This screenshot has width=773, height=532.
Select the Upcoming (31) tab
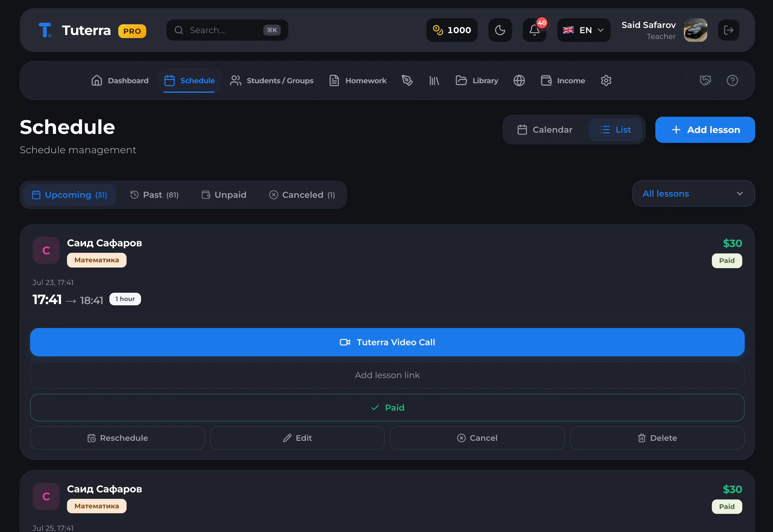pyautogui.click(x=69, y=195)
